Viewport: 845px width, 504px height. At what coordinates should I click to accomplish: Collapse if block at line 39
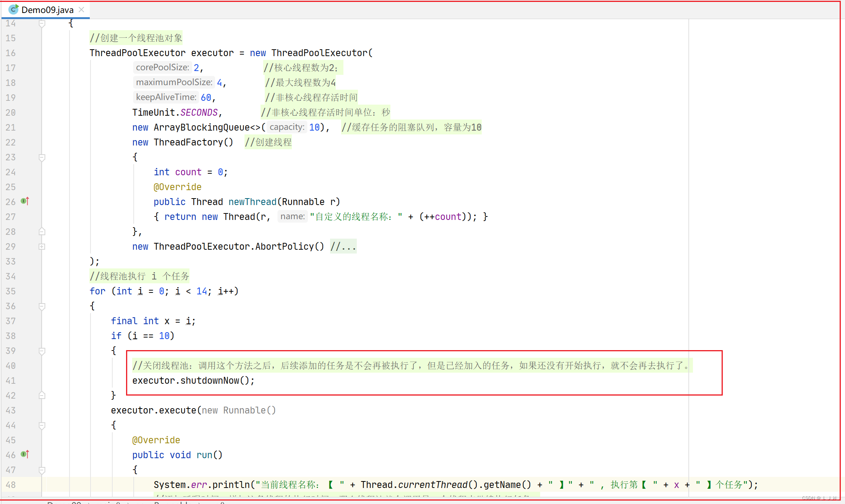[42, 351]
